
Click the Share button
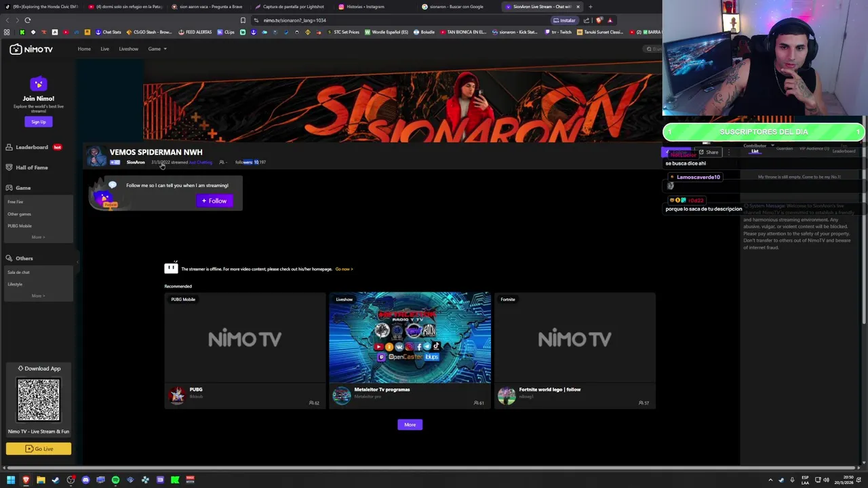pyautogui.click(x=709, y=152)
